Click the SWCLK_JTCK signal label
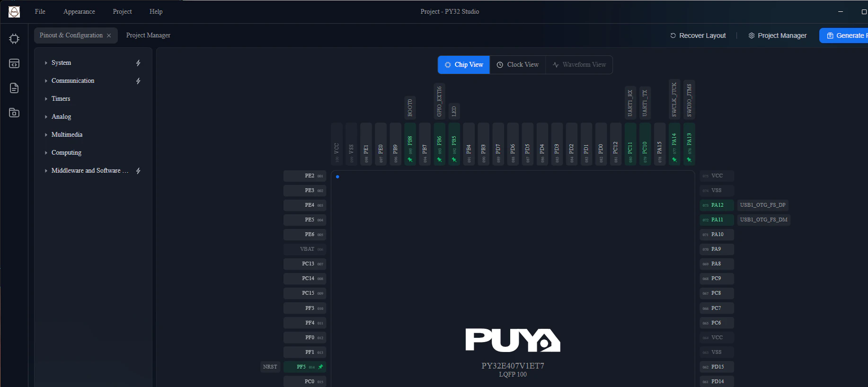Image resolution: width=868 pixels, height=387 pixels. [674, 99]
